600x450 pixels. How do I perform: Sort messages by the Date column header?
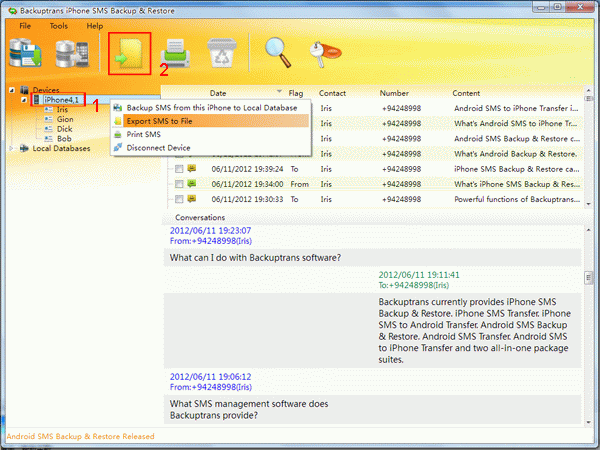[218, 93]
